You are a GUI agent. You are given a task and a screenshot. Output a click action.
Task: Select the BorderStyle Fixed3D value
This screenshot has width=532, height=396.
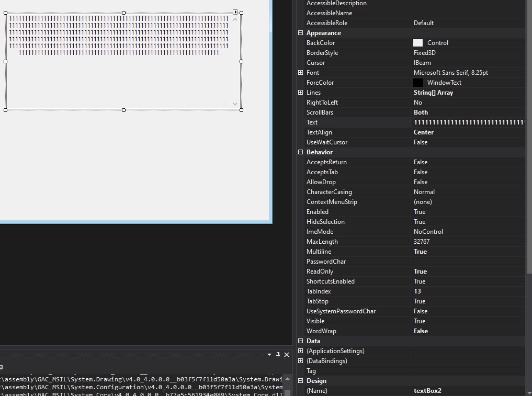(x=424, y=53)
